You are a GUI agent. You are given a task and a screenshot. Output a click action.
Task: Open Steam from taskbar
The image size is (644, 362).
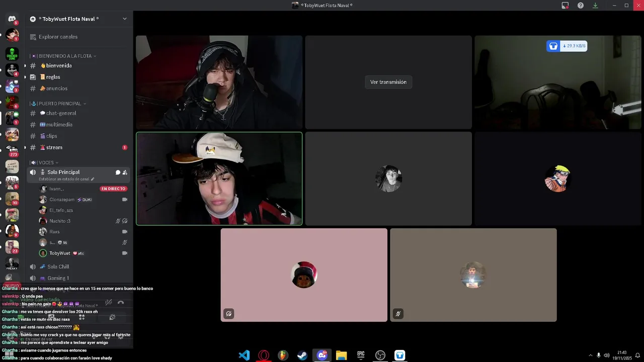point(302,355)
